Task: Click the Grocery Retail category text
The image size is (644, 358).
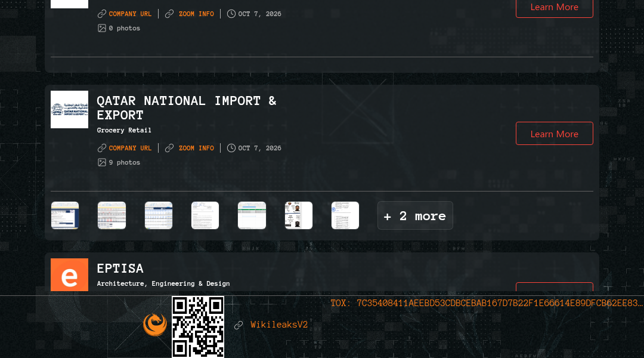Action: tap(124, 130)
